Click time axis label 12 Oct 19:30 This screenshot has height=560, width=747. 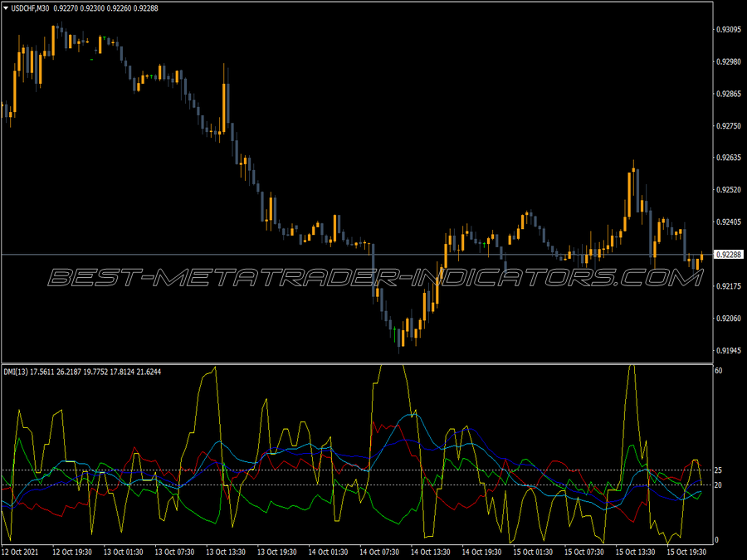tap(72, 552)
